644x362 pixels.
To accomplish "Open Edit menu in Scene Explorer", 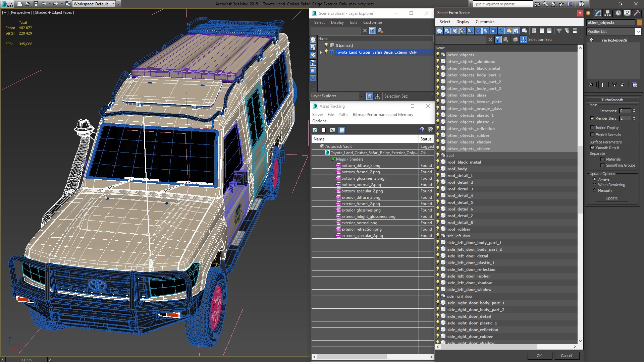I will (353, 22).
